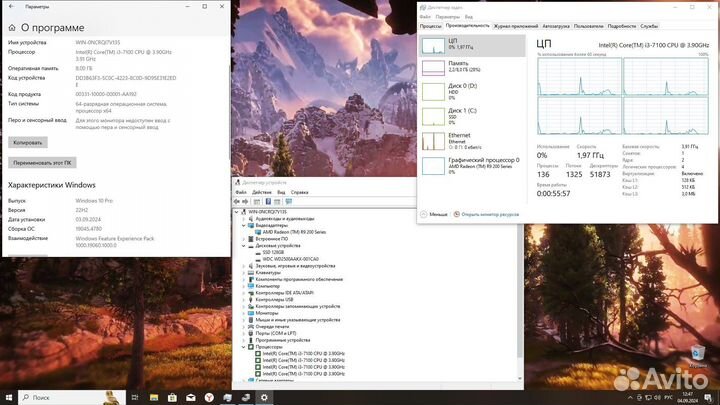This screenshot has width=720, height=405.
Task: Select the Память (Memory) performance thumbnail
Action: pyautogui.click(x=470, y=68)
